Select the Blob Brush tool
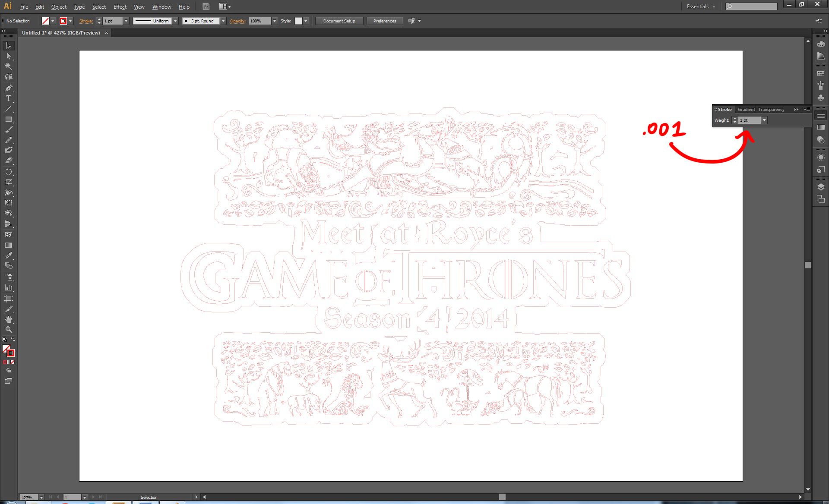This screenshot has height=504, width=829. [x=8, y=150]
